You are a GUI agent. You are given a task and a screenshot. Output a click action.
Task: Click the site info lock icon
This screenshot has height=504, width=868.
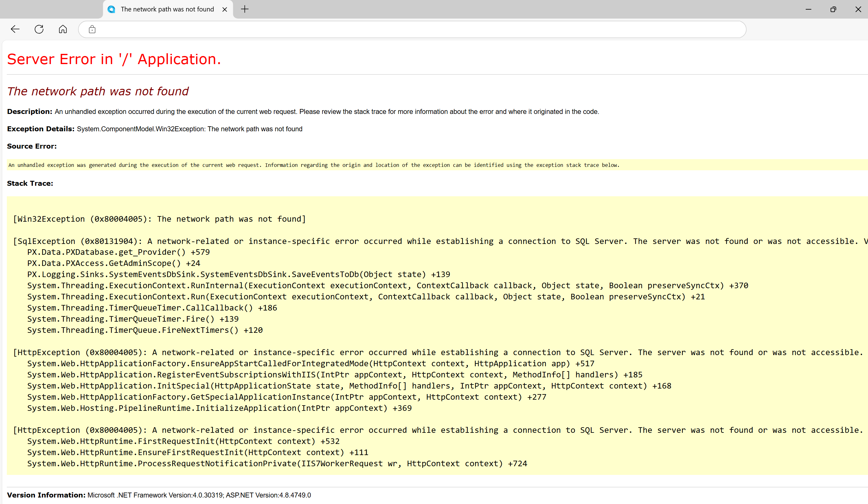pos(92,30)
